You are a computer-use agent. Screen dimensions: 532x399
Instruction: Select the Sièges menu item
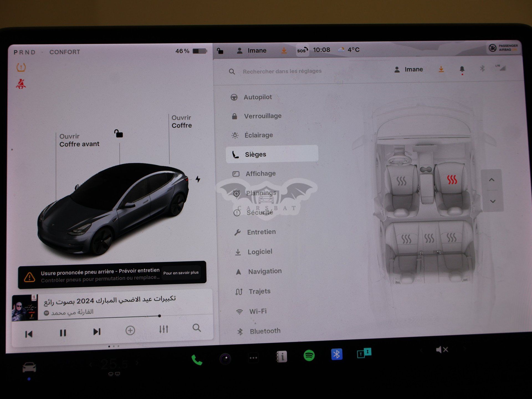[x=272, y=154]
